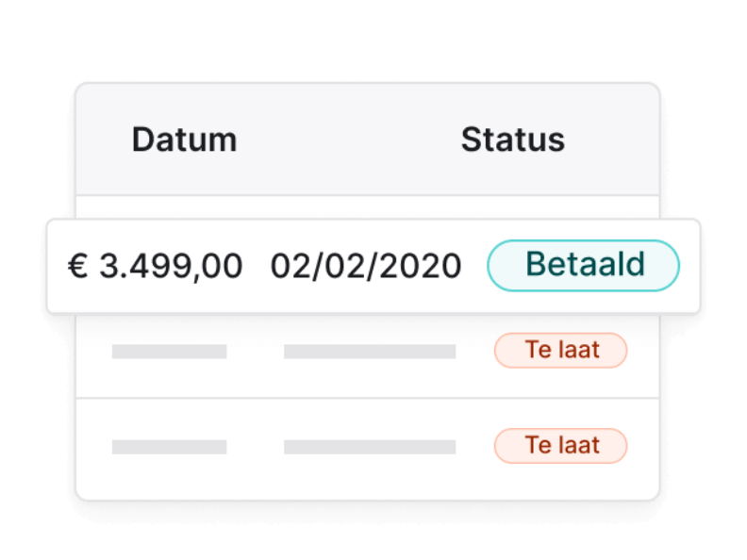Select the date 02/02/2020
747x560 pixels.
[x=366, y=266]
